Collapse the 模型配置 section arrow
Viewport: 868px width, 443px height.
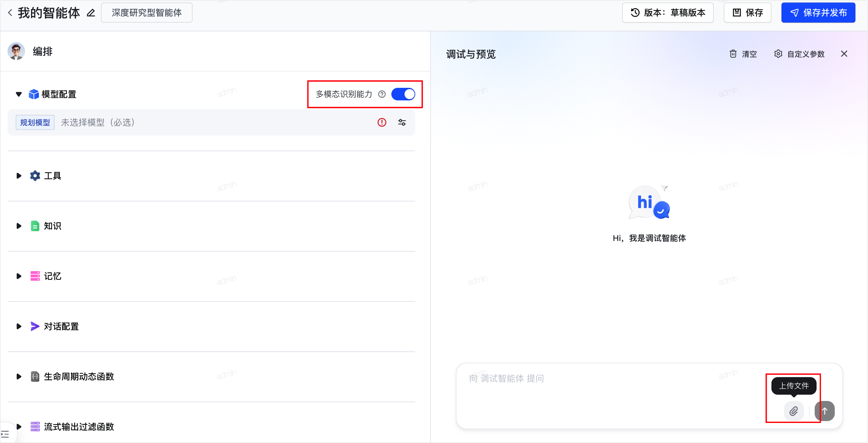(x=19, y=94)
